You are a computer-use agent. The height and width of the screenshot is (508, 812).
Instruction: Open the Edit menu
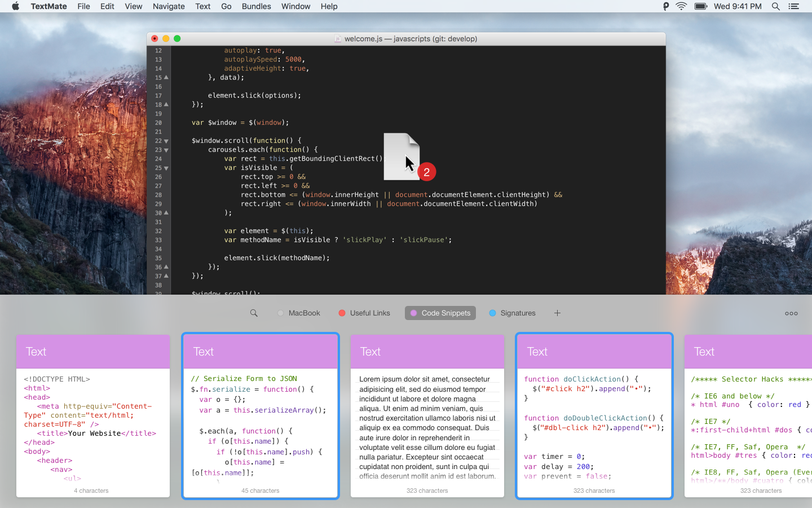[x=107, y=6]
